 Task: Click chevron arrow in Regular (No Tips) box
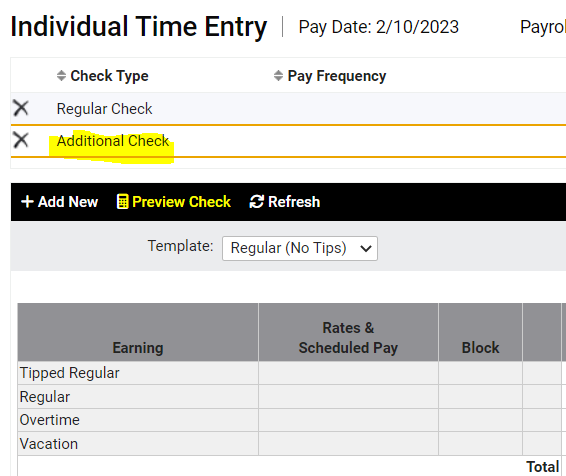(366, 249)
